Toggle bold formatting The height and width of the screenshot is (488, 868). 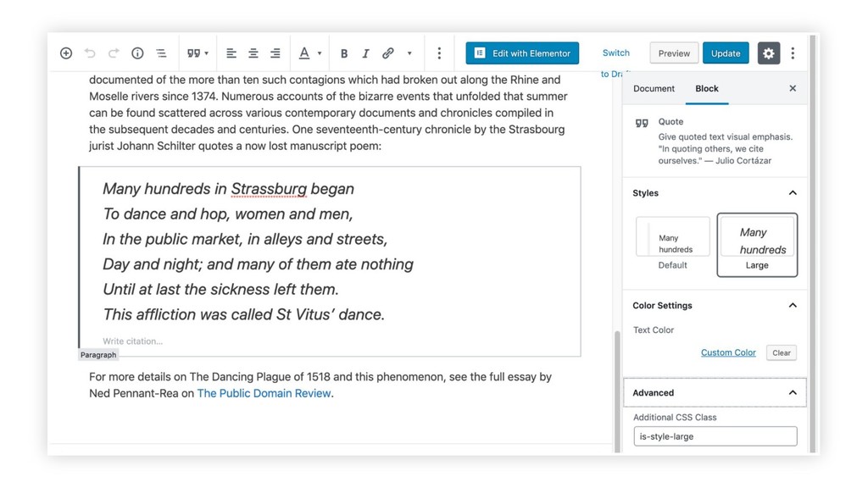344,53
